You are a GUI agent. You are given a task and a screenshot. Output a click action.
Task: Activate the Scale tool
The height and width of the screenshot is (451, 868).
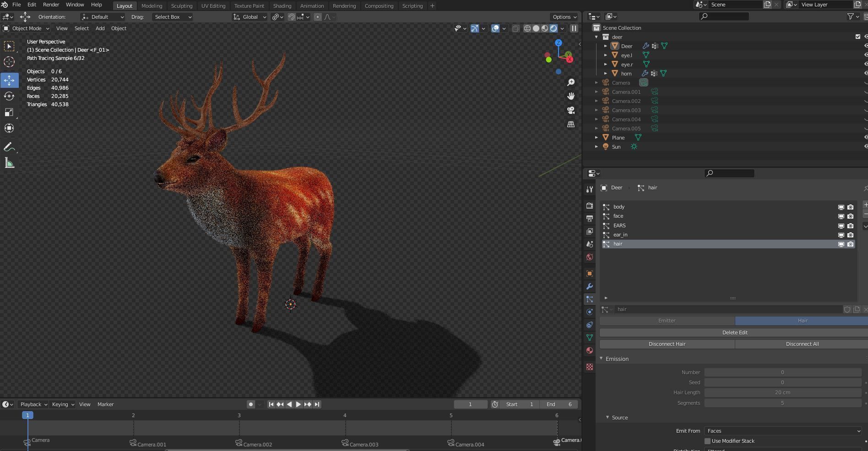click(9, 112)
